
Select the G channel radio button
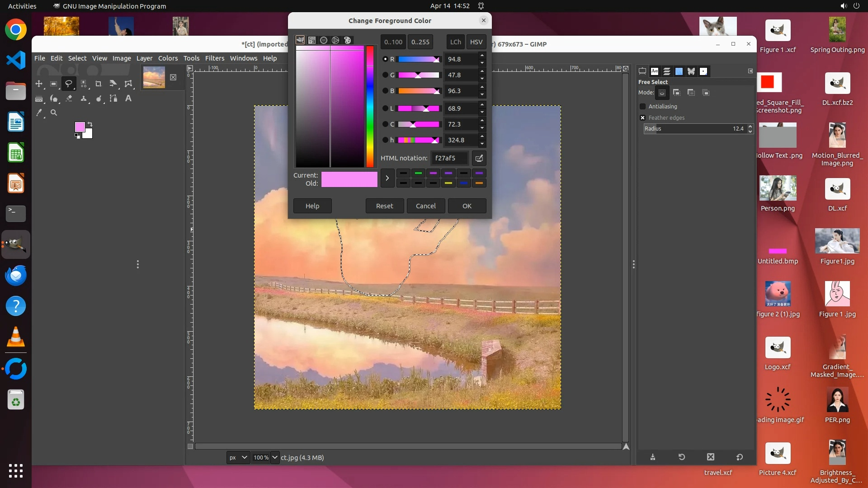pos(385,75)
